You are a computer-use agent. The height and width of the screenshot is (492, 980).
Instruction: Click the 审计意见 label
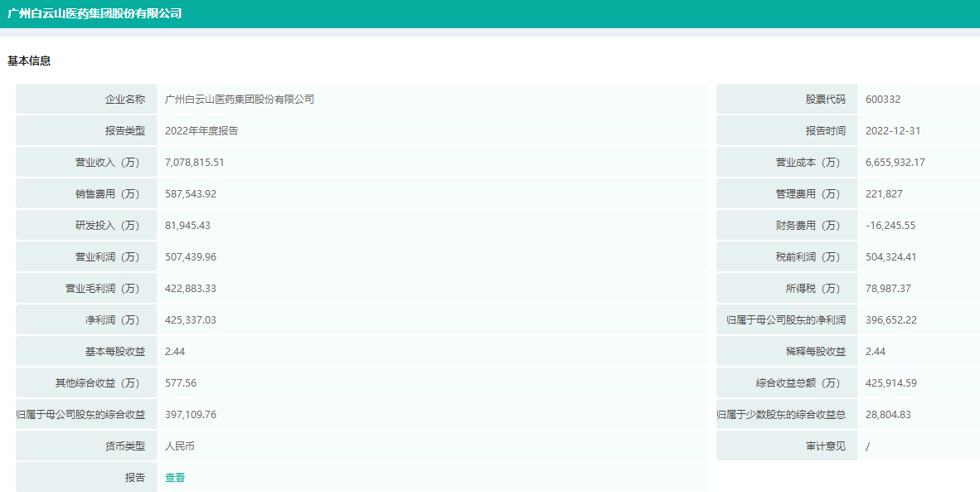826,446
